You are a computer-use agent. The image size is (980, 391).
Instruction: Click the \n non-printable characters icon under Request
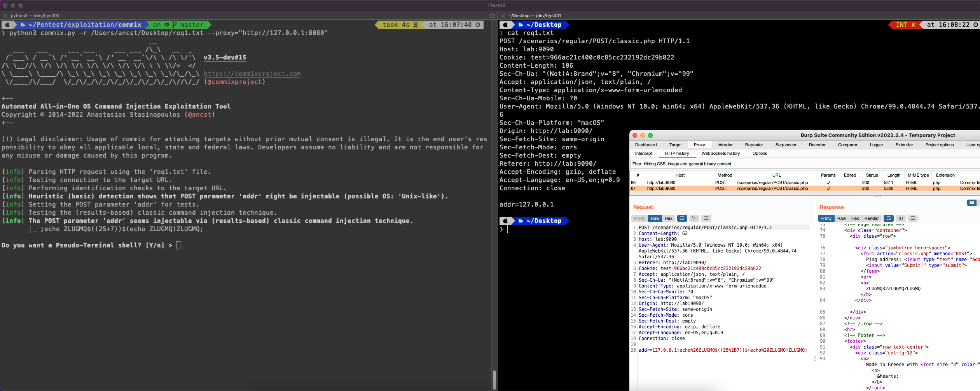(694, 218)
